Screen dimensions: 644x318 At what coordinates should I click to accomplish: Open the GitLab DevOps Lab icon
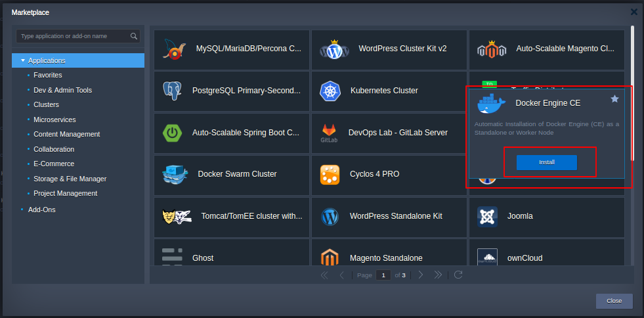330,133
